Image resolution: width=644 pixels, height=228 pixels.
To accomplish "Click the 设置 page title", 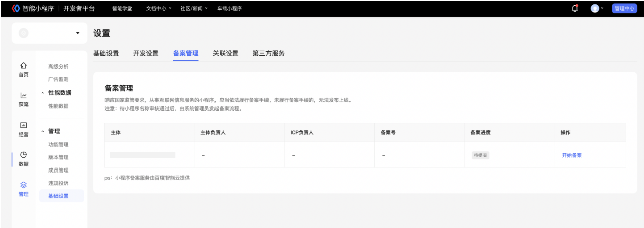I will pos(101,33).
